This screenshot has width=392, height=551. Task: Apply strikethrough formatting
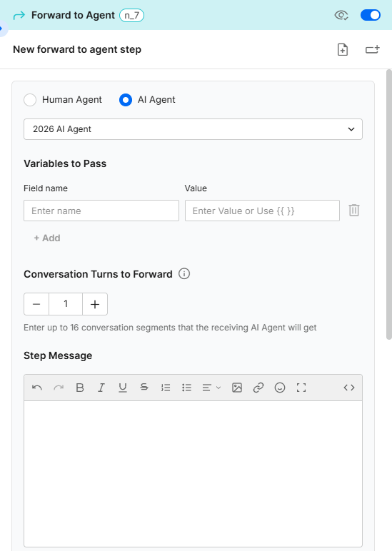point(144,388)
